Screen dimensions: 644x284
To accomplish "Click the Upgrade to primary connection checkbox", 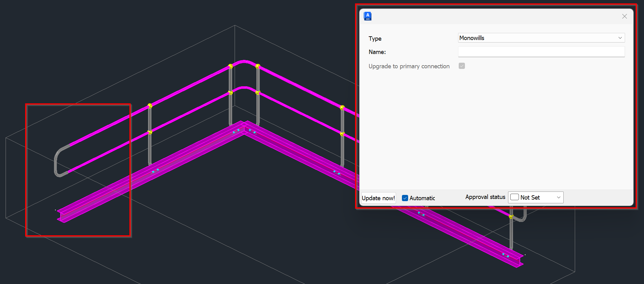I will [x=462, y=66].
